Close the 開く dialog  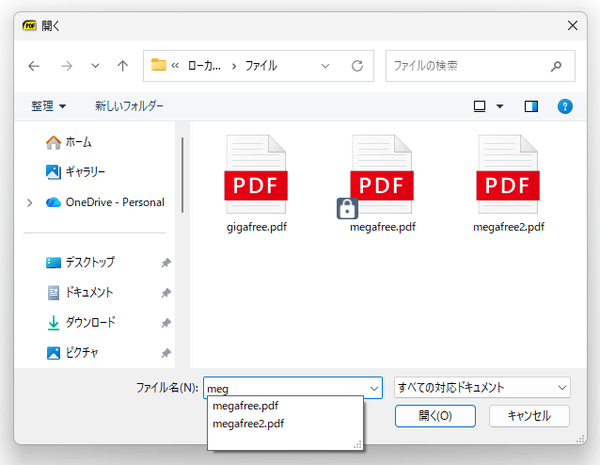point(572,26)
